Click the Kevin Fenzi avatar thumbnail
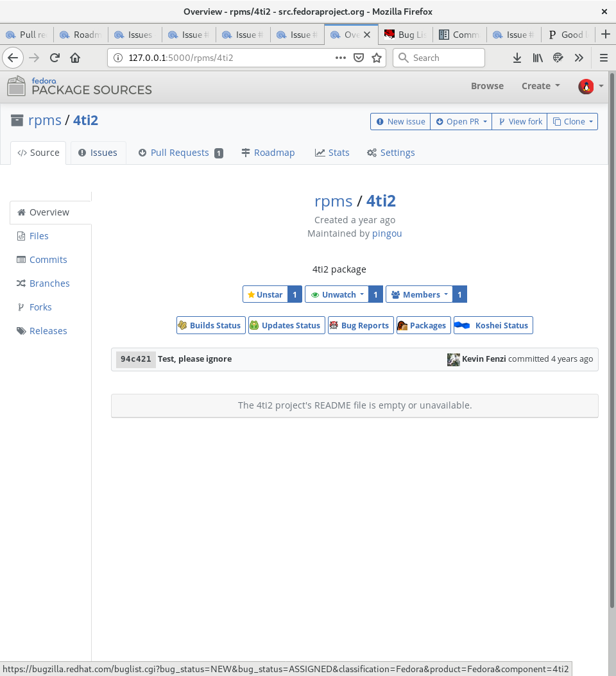 coord(454,359)
